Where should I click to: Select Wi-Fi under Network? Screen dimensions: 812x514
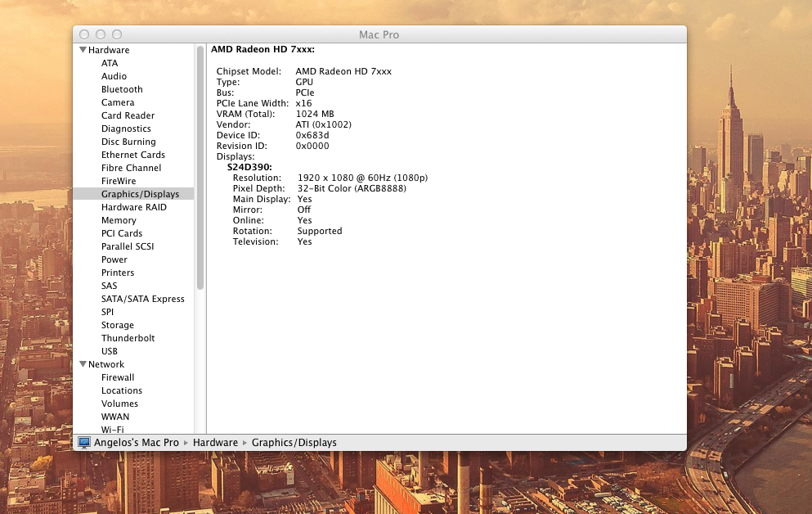coord(112,430)
